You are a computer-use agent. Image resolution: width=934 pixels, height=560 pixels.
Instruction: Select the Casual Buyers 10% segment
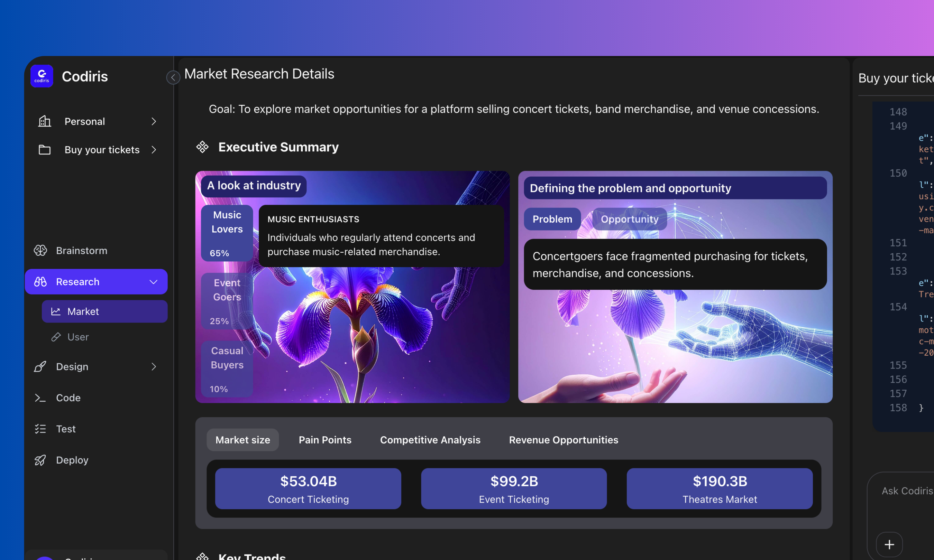tap(227, 369)
